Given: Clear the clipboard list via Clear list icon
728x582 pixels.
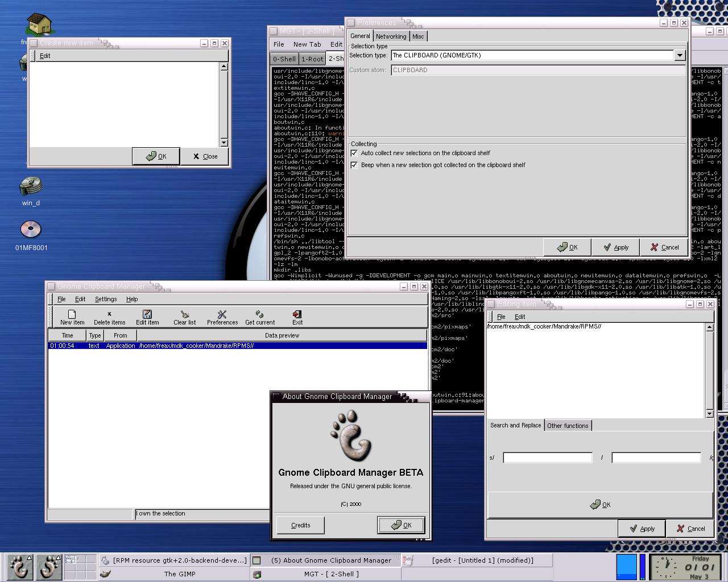Looking at the screenshot, I should point(184,317).
